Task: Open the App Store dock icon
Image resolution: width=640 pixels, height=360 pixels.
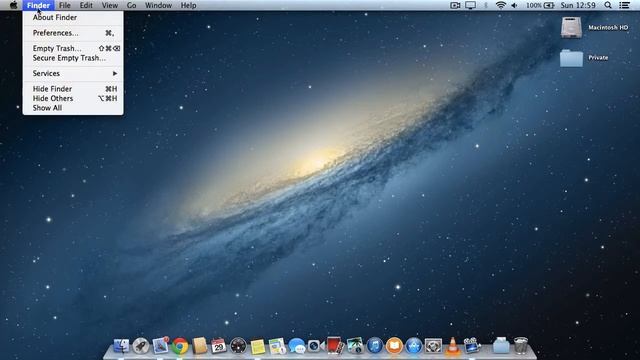Action: (x=413, y=346)
